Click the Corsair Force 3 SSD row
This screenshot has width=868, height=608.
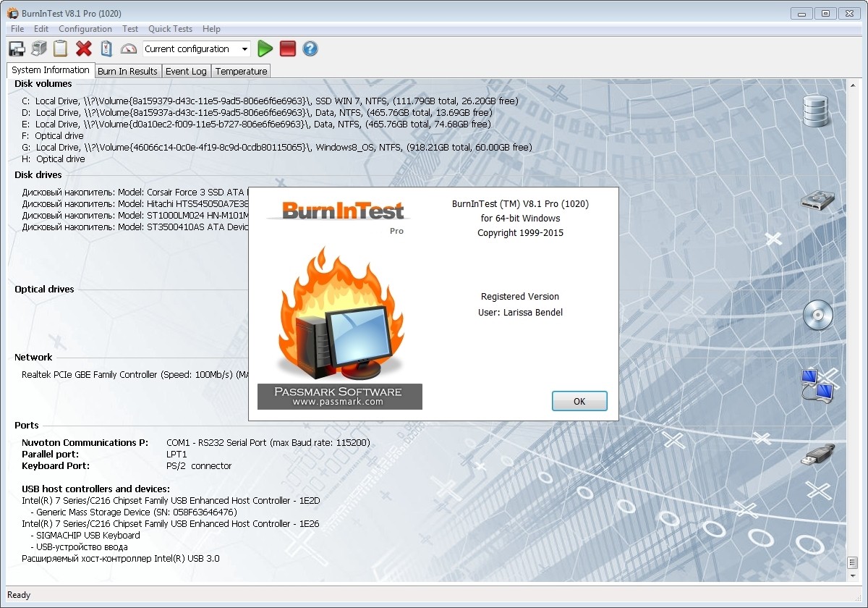click(x=135, y=192)
